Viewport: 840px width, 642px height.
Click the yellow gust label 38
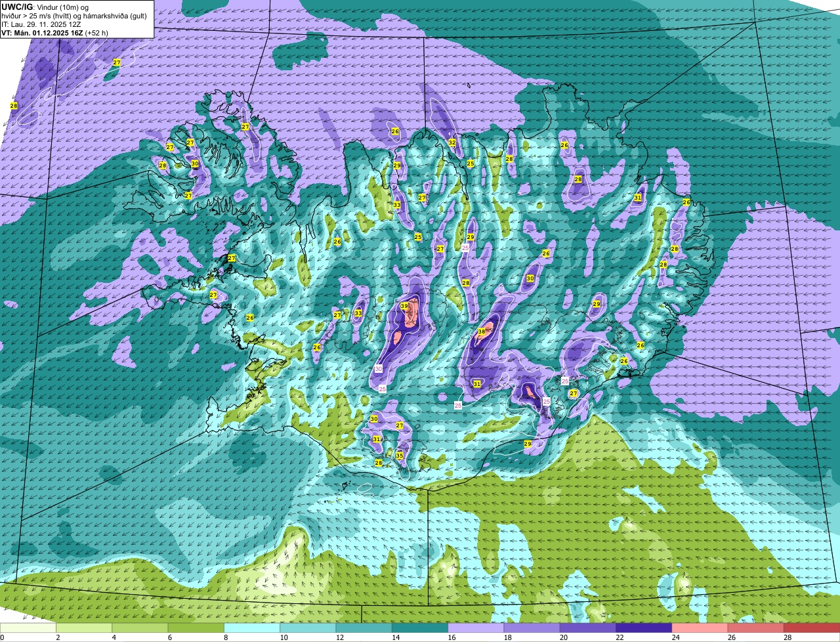481,332
